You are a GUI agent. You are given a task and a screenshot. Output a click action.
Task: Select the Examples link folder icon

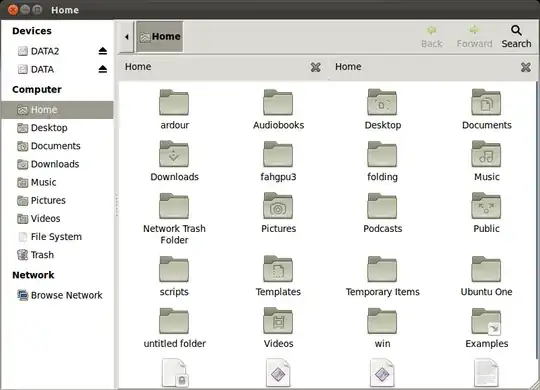coord(486,321)
